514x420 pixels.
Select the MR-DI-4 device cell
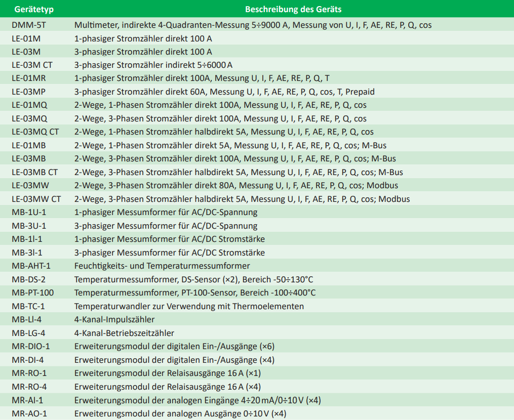coord(27,360)
